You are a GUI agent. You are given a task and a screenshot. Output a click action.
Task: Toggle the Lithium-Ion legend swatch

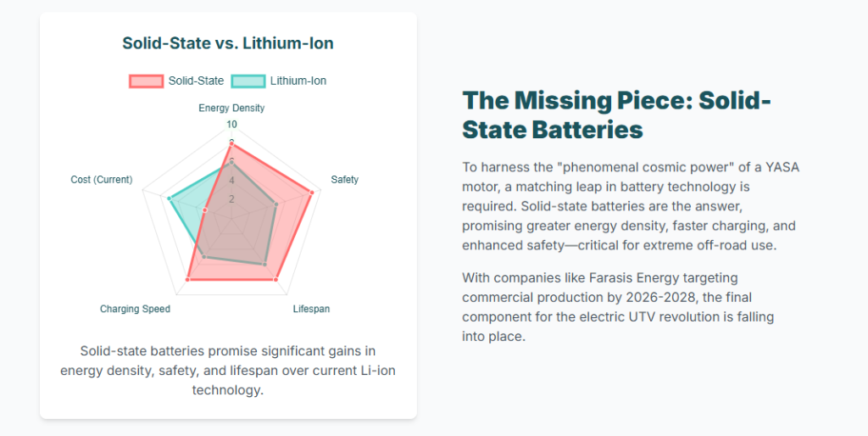(248, 81)
